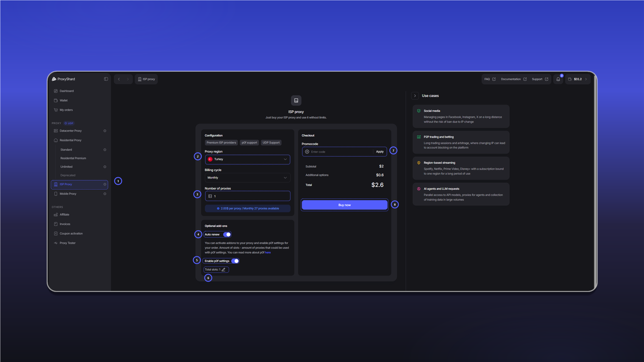Screen dimensions: 644x362
Task: Open the notifications bell
Action: (x=558, y=79)
